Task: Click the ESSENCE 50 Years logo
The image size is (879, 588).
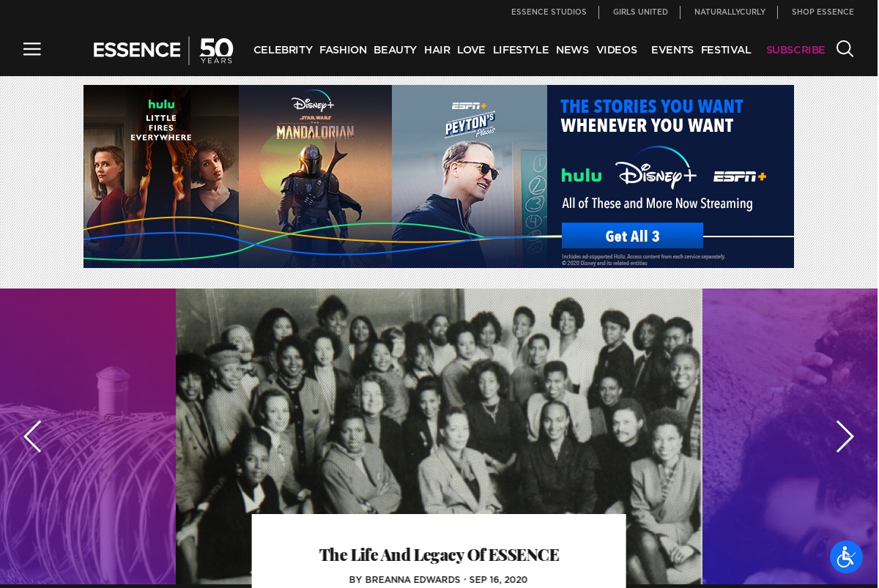Action: (x=163, y=50)
